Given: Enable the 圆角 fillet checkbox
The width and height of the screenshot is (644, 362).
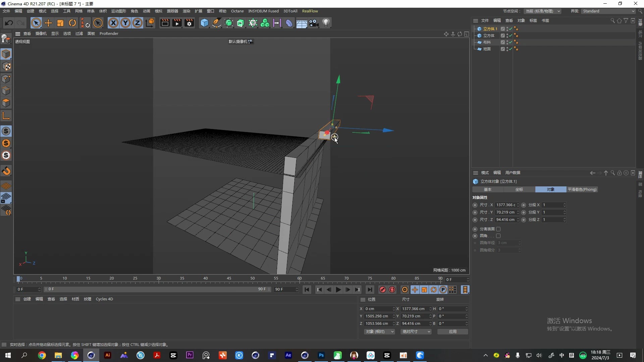Looking at the screenshot, I should [498, 236].
